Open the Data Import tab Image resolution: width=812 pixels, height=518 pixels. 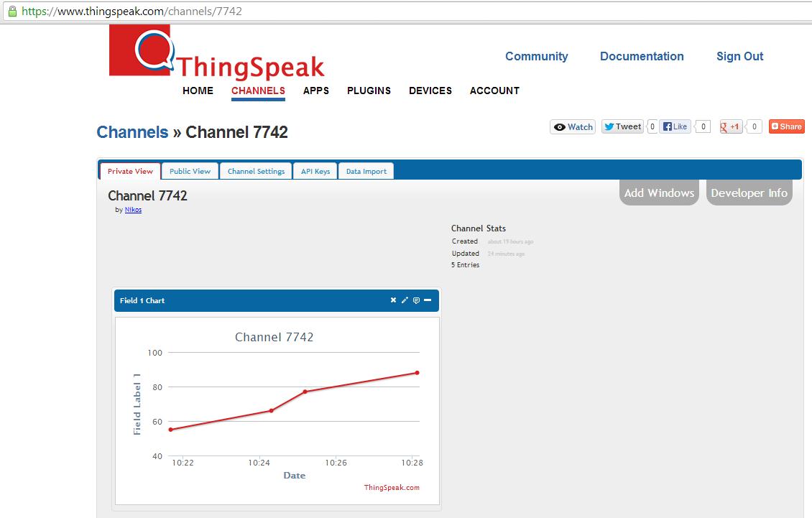click(366, 171)
